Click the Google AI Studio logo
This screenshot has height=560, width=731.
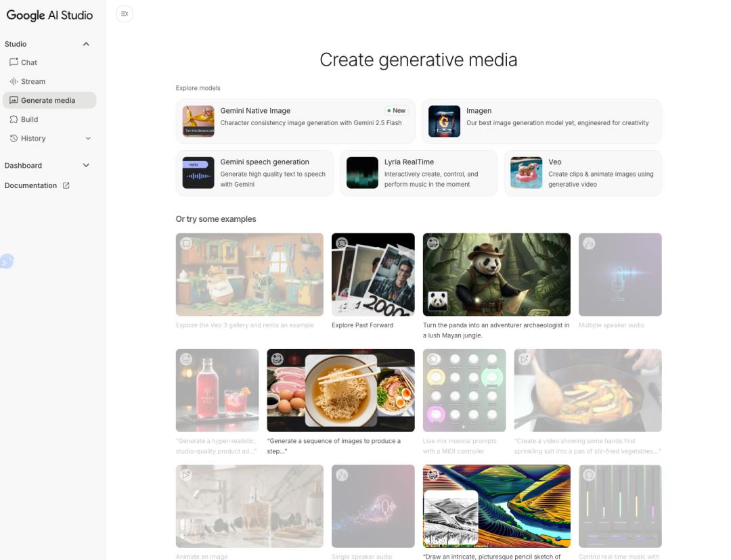pos(49,15)
